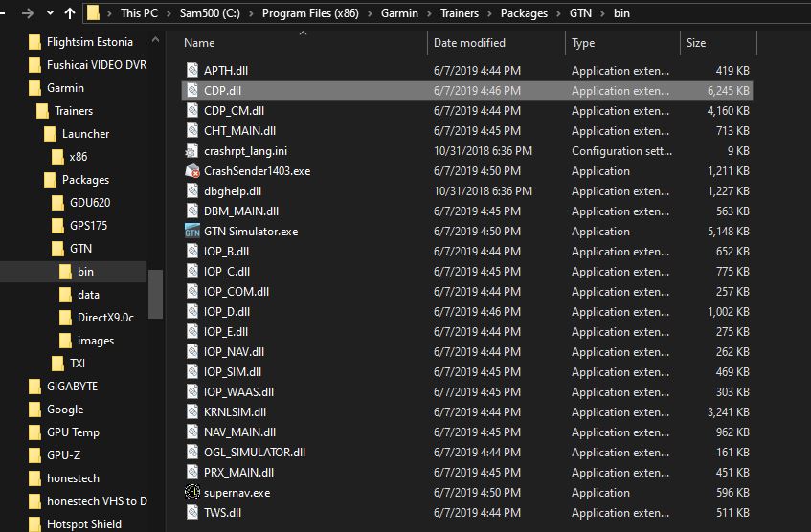
Task: Open the images folder in tree
Action: tap(96, 341)
